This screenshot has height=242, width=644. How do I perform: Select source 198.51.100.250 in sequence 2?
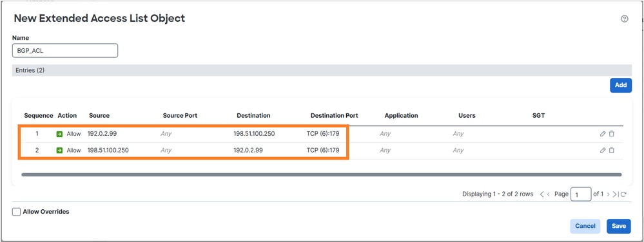pos(108,151)
